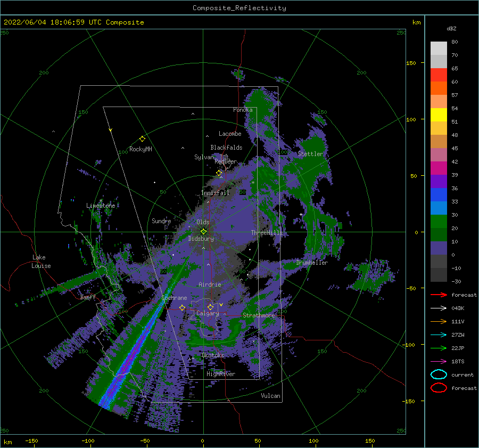Screen dimensions: 479x448
Task: Click the yellow diamond marker below RedDeer
Action: click(x=219, y=173)
